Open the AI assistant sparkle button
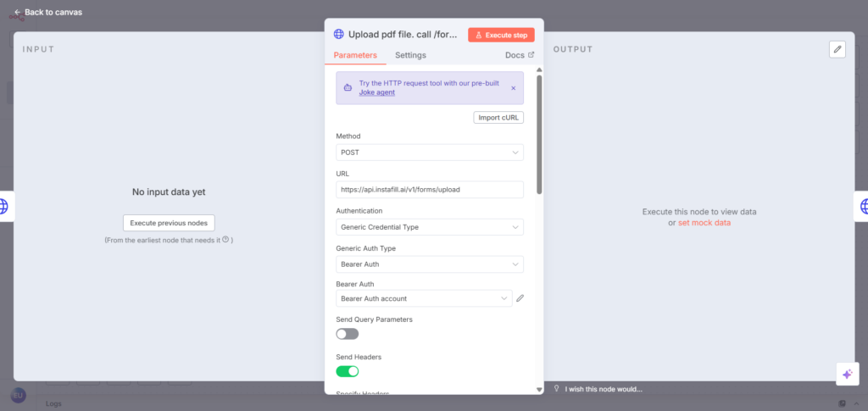Screen dimensions: 868x411 847,374
